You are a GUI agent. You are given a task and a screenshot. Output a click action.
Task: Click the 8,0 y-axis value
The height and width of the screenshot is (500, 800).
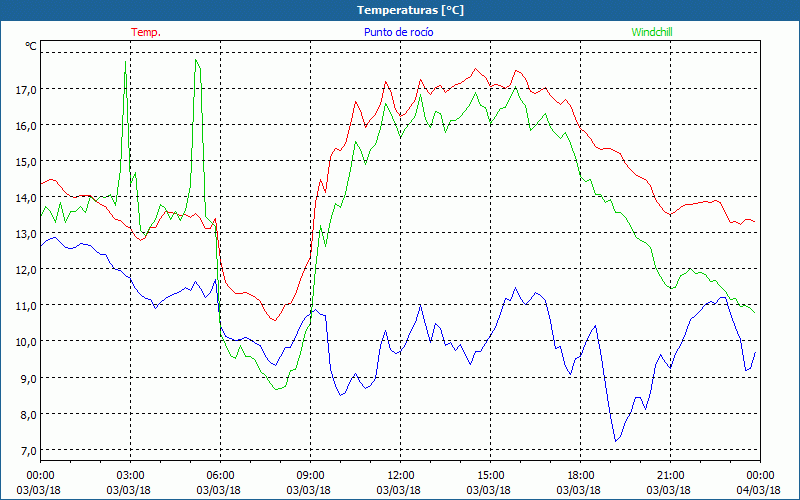point(29,415)
